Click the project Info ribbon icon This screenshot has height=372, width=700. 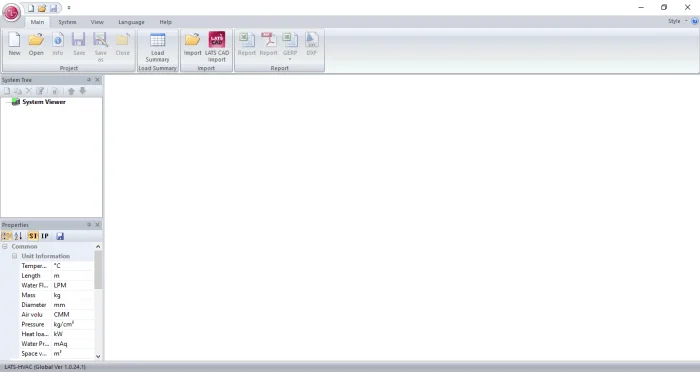point(58,44)
